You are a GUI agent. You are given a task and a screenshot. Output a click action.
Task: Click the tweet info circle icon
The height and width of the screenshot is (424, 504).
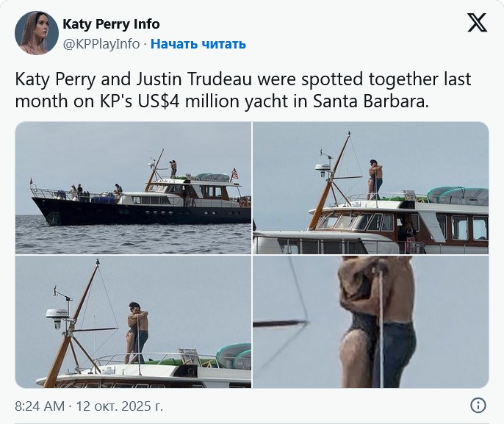(x=478, y=405)
